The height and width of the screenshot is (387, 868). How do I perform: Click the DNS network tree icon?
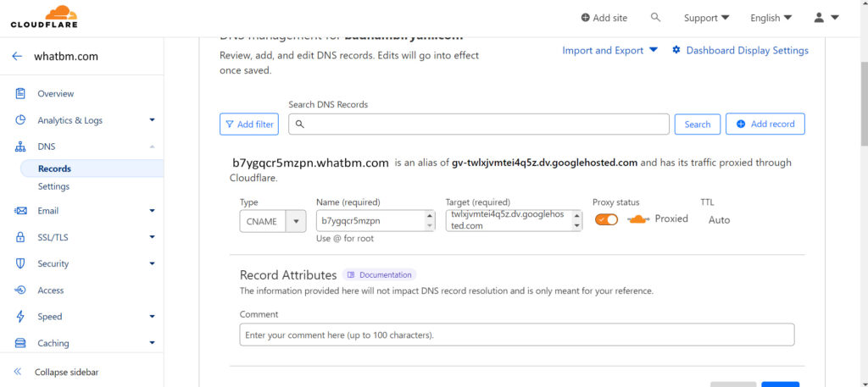click(20, 147)
